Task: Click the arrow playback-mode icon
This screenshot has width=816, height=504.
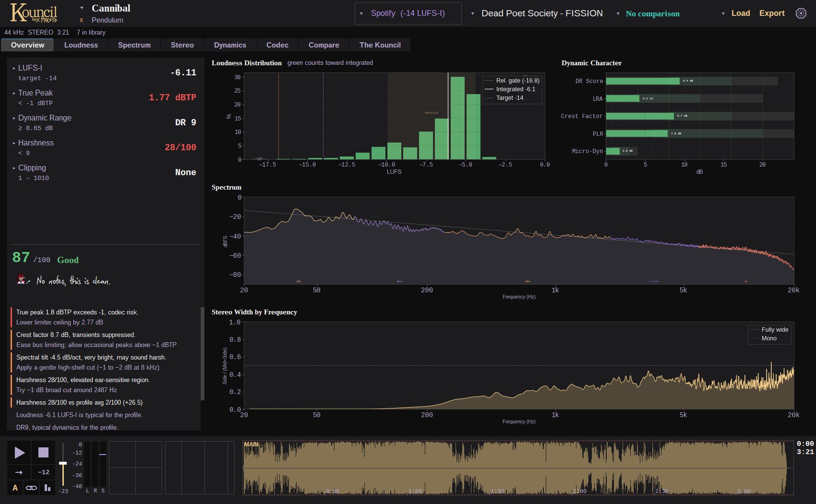Action: tap(19, 472)
